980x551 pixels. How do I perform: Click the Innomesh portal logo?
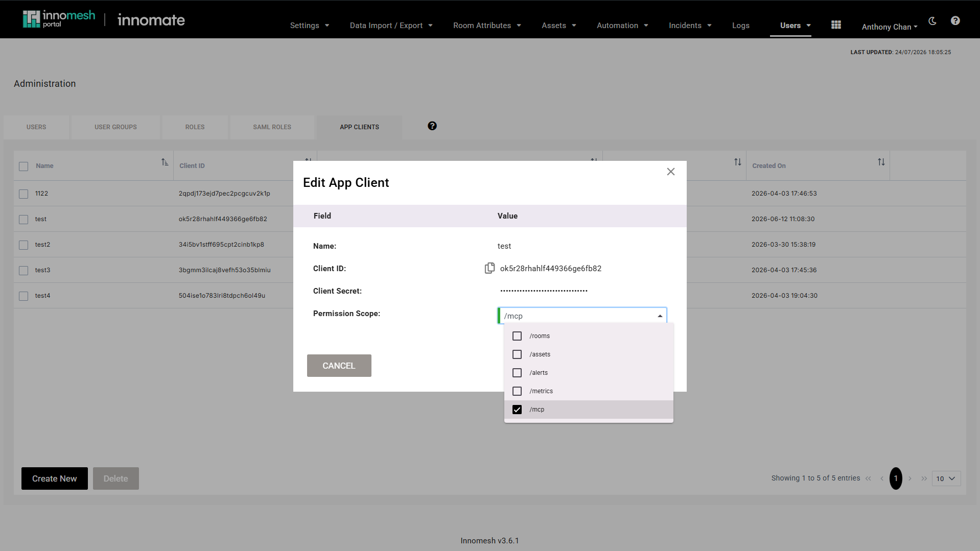(59, 19)
